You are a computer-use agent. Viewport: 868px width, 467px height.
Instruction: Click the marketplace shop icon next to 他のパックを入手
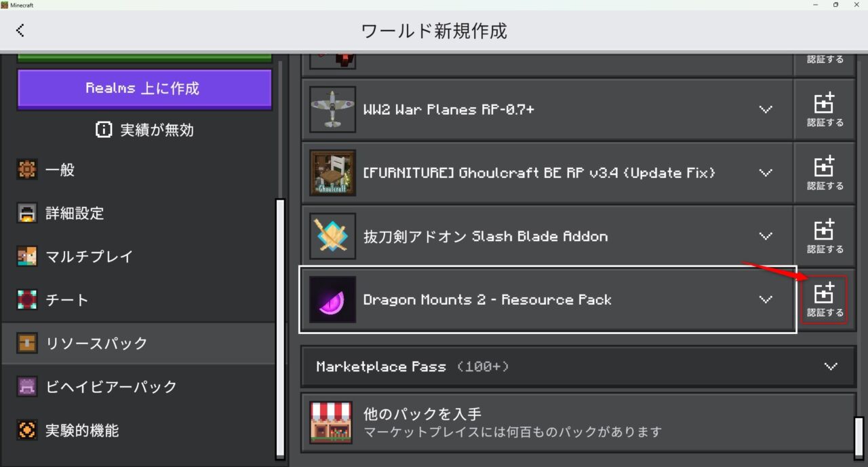tap(332, 422)
